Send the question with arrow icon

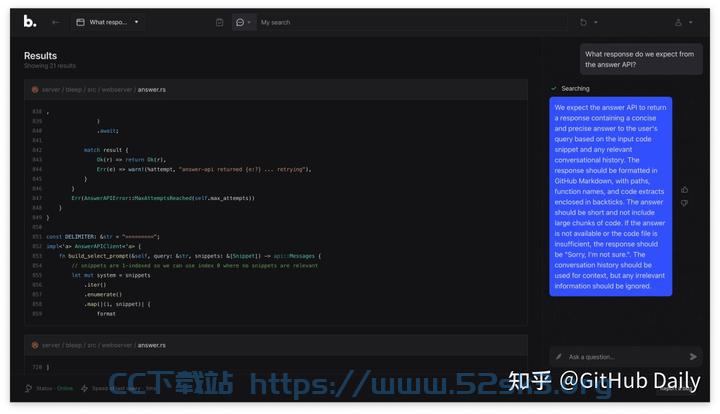693,357
